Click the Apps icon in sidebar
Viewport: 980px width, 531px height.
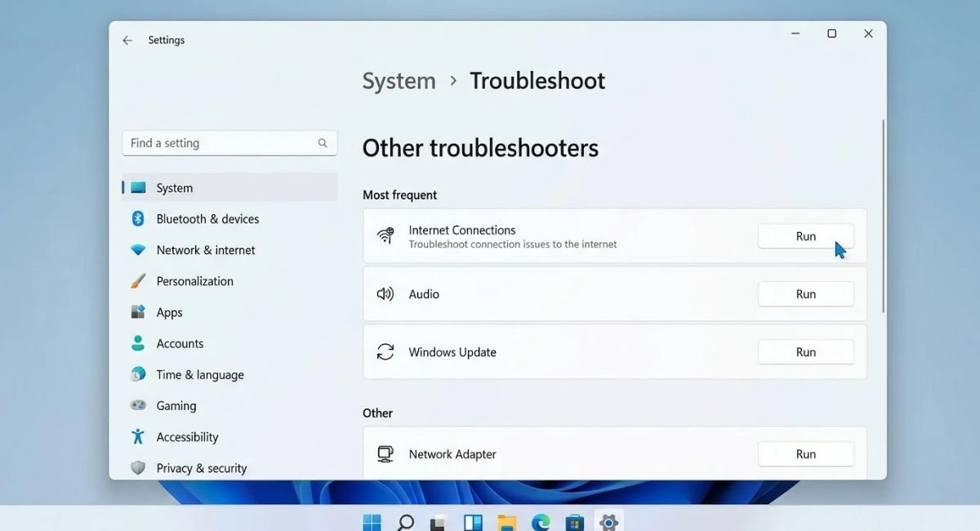[138, 312]
